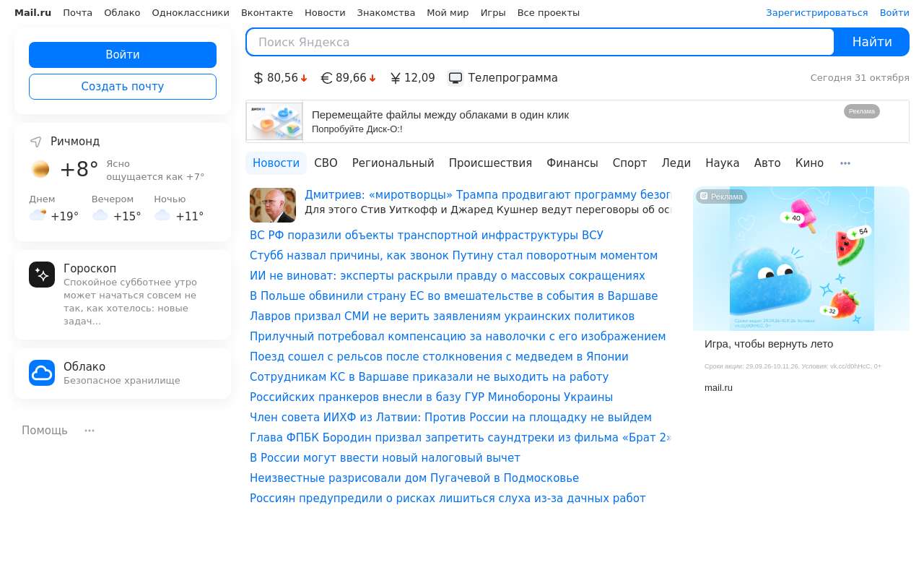This screenshot has width=924, height=578.
Task: Open the Спорт tab
Action: pos(630,163)
